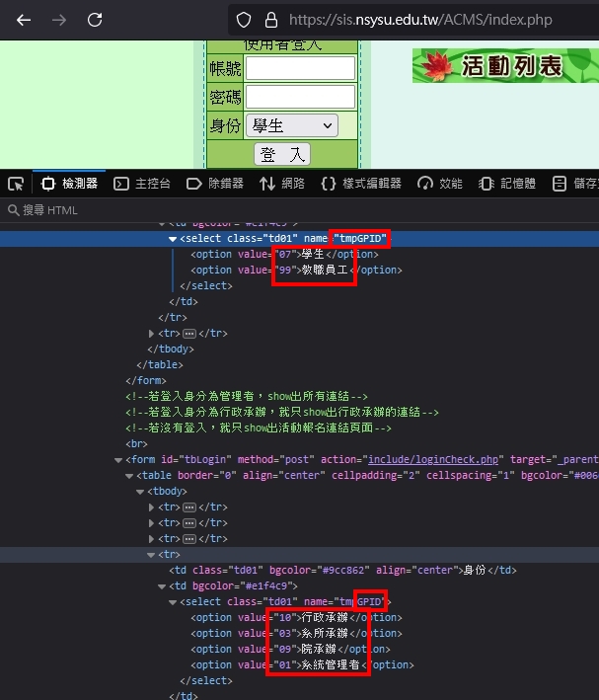Image resolution: width=599 pixels, height=700 pixels.
Task: Click the 活動列表 banner image
Action: click(505, 65)
